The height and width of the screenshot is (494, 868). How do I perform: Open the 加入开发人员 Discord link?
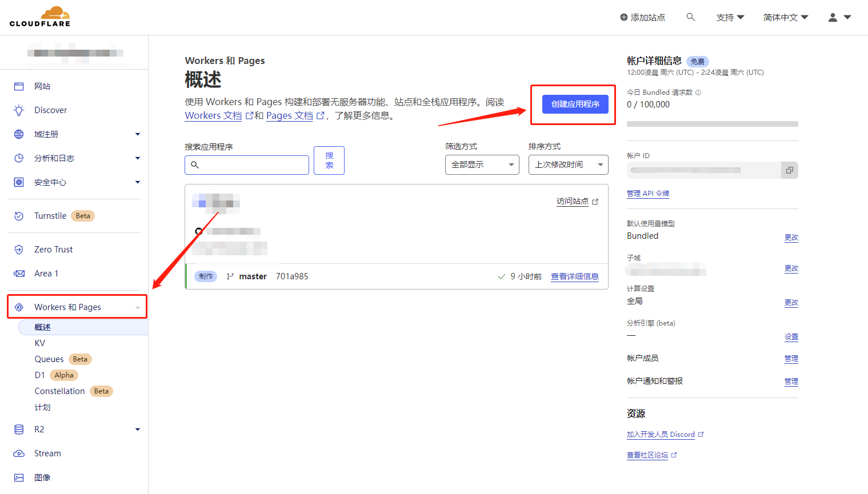click(x=661, y=435)
